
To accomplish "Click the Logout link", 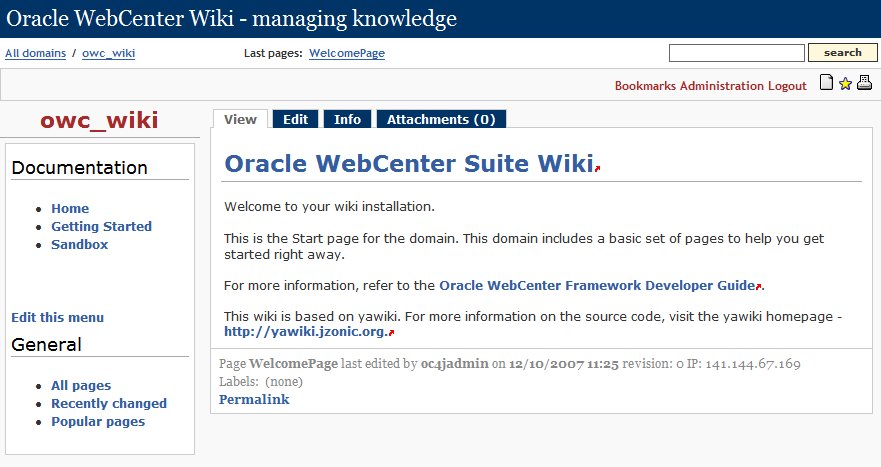I will [x=787, y=85].
